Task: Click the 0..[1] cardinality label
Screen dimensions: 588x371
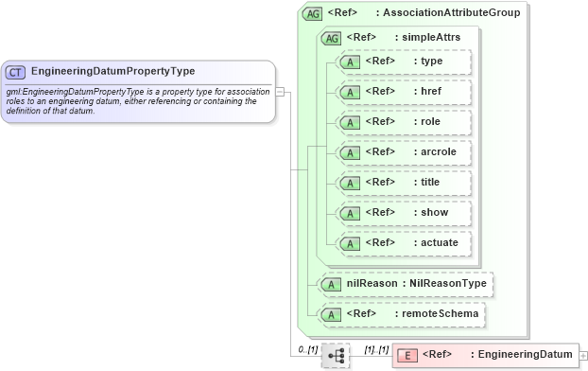Action: (x=308, y=349)
